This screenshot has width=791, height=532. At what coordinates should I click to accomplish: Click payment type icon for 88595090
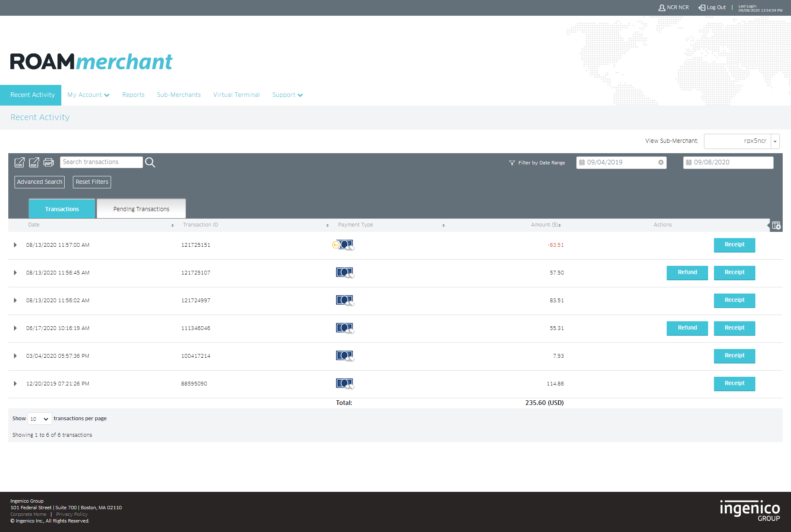[x=345, y=384]
